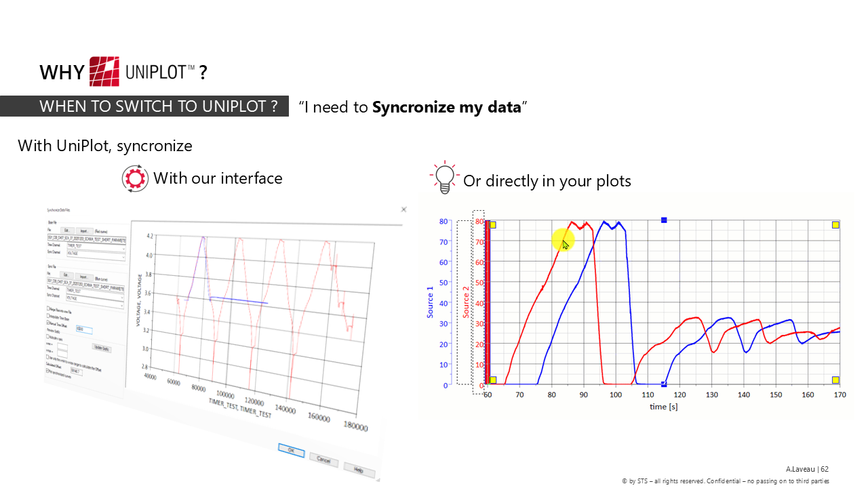This screenshot has width=868, height=488.
Task: Click Edit button in Base File section
Action: point(67,230)
